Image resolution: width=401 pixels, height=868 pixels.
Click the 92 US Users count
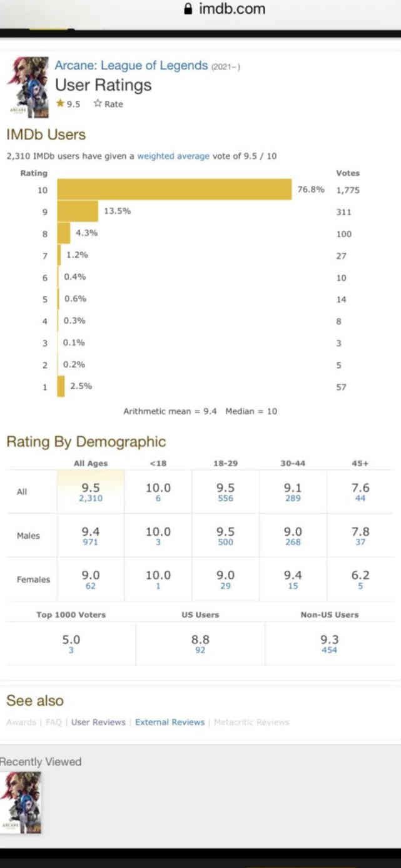[x=200, y=650]
